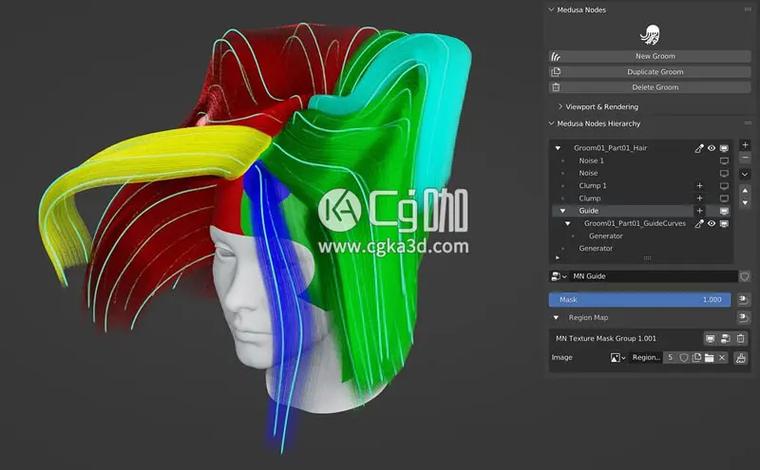760x470 pixels.
Task: Click hierarchy list resize grip handle
Action: click(x=647, y=258)
